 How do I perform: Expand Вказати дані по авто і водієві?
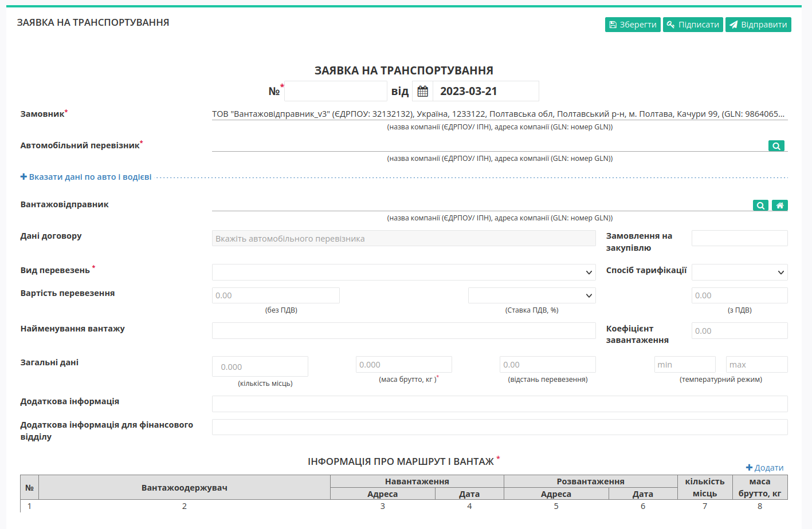pos(86,177)
